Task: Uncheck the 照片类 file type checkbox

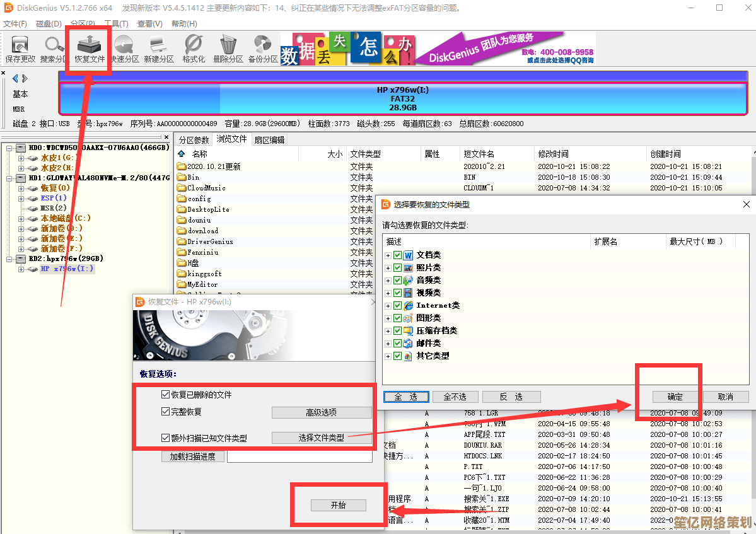Action: (397, 268)
